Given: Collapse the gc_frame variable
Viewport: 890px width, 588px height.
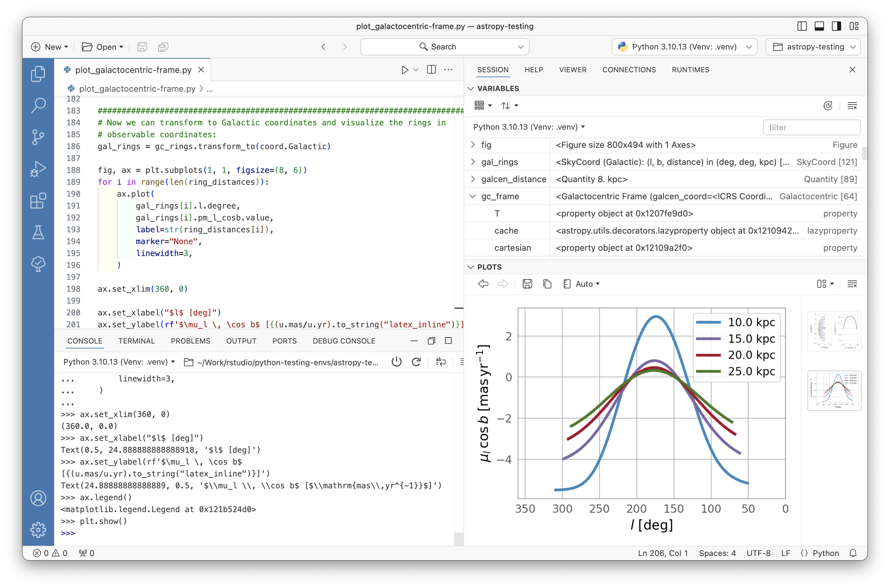Looking at the screenshot, I should tap(472, 196).
